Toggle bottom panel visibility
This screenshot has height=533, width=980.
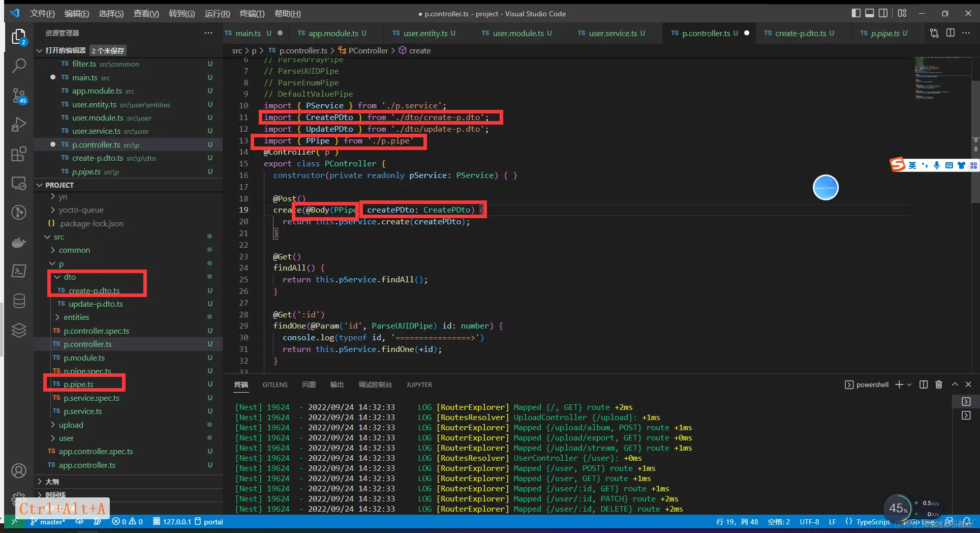[x=870, y=13]
